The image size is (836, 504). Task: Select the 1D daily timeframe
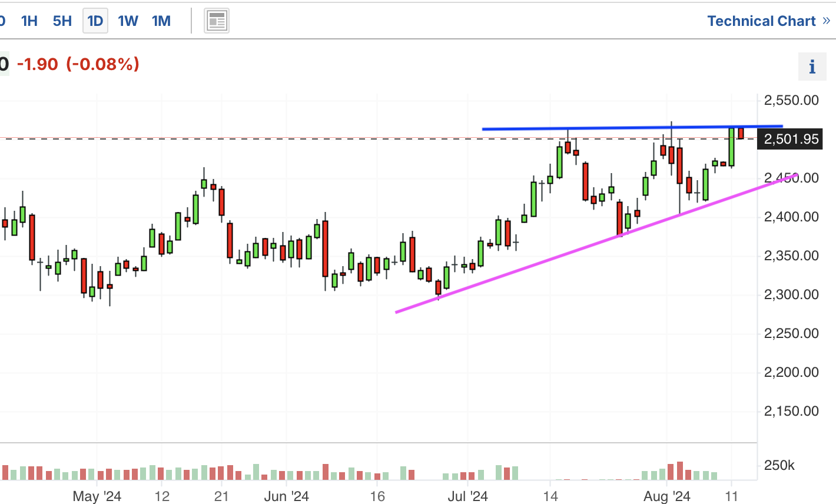click(x=95, y=21)
